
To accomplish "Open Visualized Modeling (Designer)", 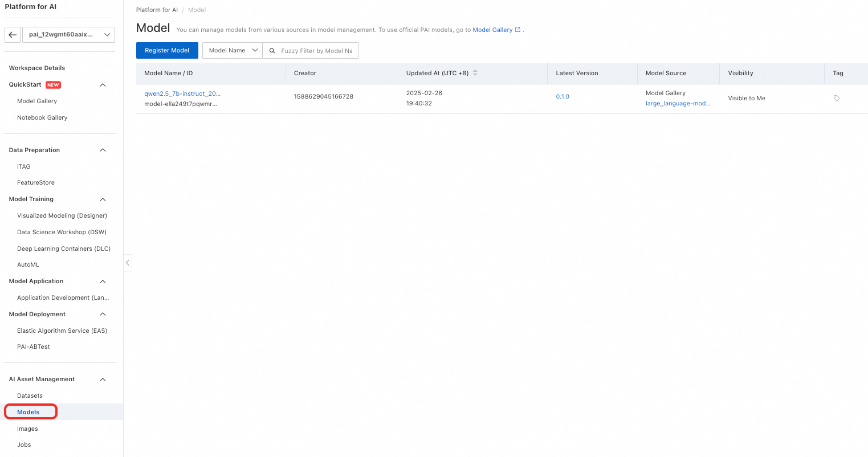I will 62,215.
